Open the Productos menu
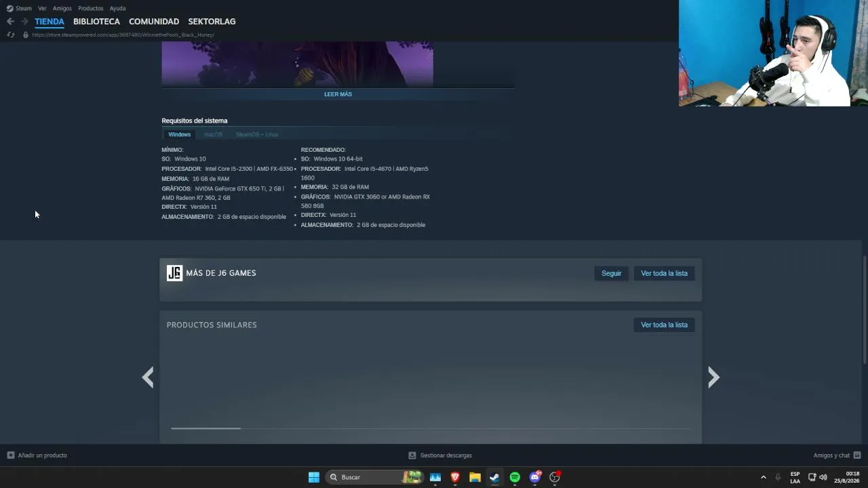The image size is (868, 488). click(90, 8)
